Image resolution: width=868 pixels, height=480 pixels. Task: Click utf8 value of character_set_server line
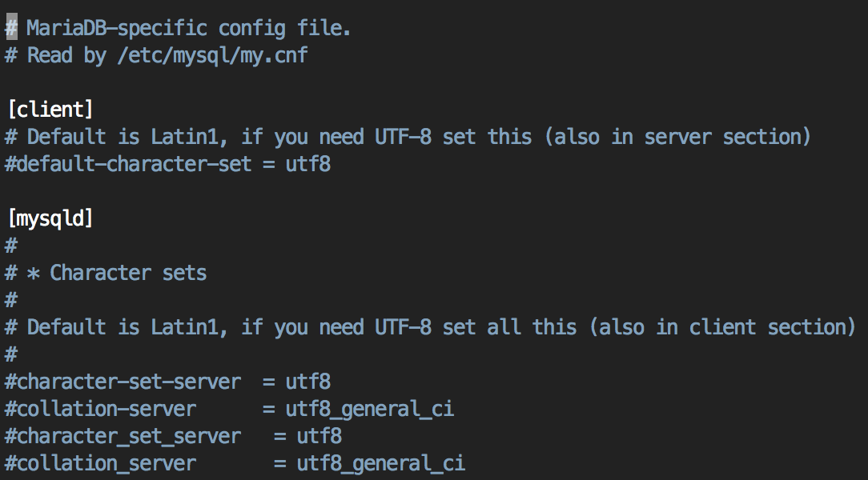point(319,436)
